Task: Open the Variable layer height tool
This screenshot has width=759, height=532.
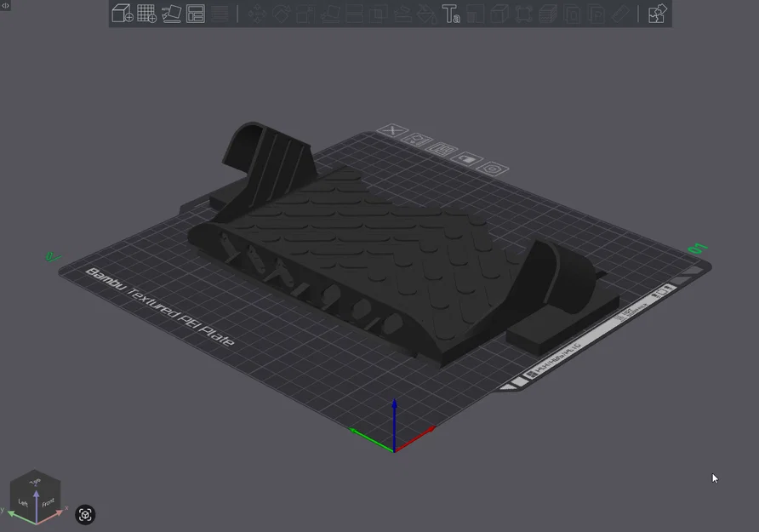Action: 220,14
